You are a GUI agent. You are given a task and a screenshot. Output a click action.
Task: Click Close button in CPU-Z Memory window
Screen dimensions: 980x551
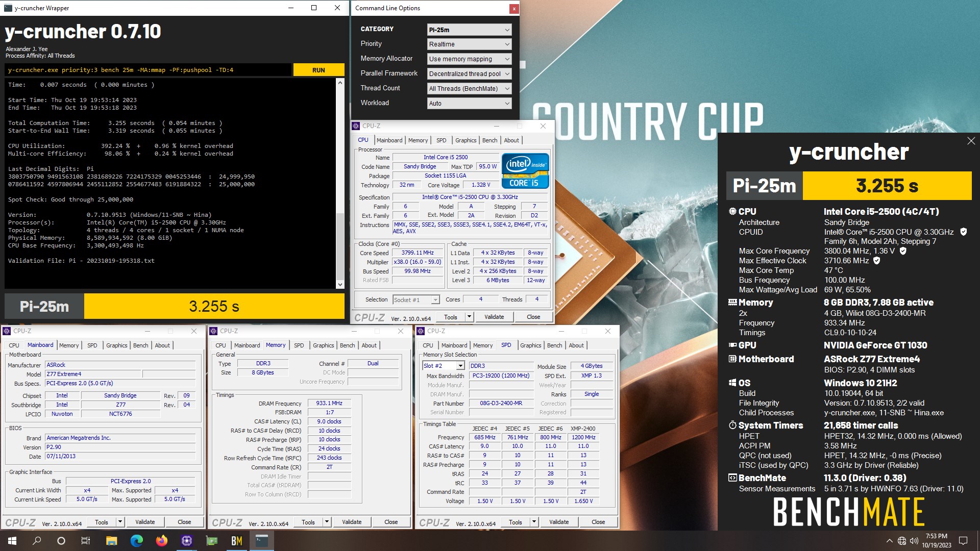391,522
